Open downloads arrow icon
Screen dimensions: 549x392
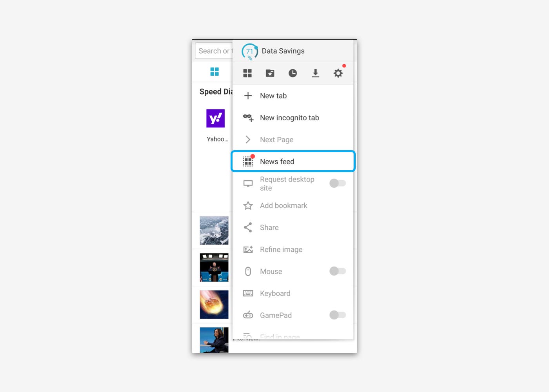(x=315, y=73)
